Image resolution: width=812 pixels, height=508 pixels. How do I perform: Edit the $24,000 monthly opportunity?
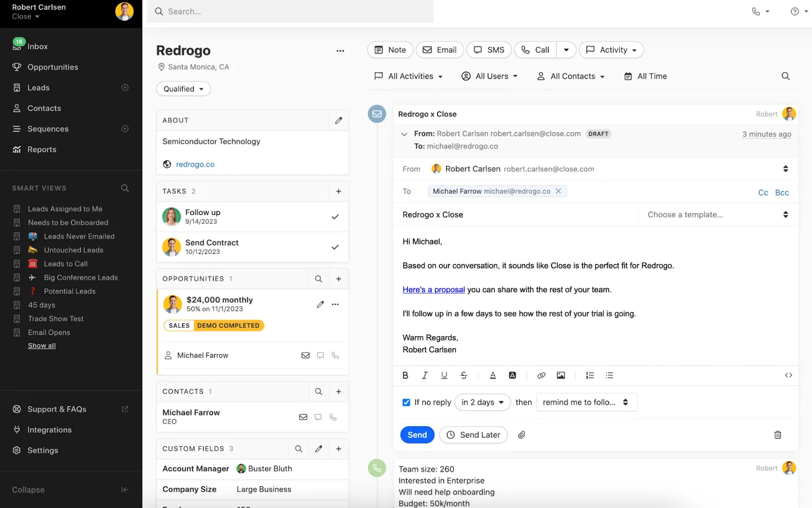click(320, 304)
